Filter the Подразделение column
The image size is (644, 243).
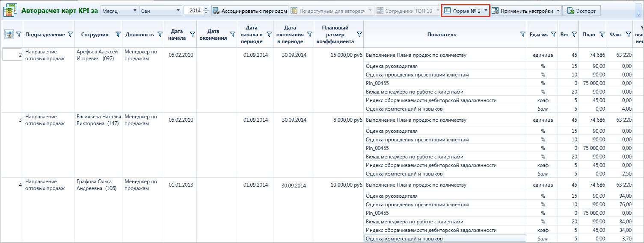click(x=71, y=35)
